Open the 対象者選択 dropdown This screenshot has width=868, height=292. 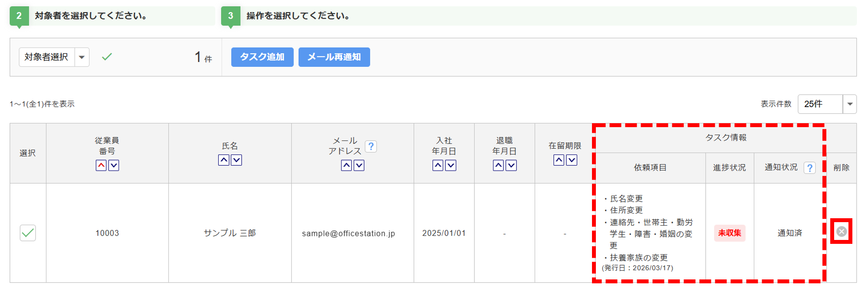coord(82,57)
